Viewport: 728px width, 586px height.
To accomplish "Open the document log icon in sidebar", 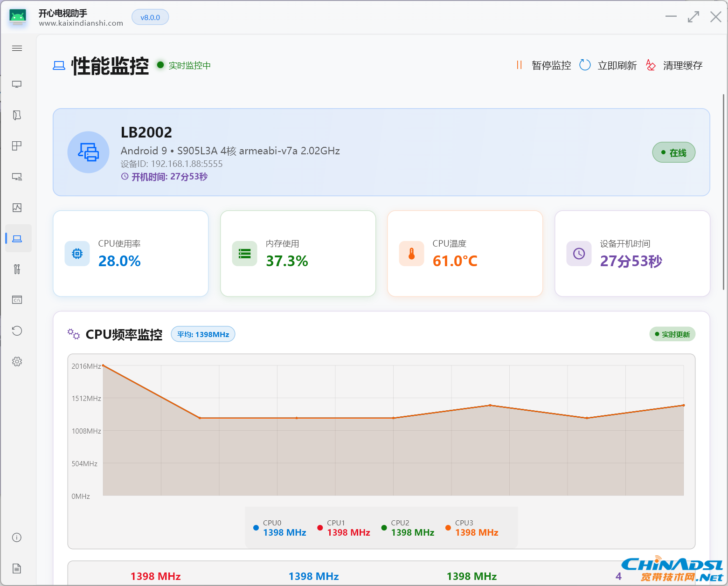I will tap(17, 568).
